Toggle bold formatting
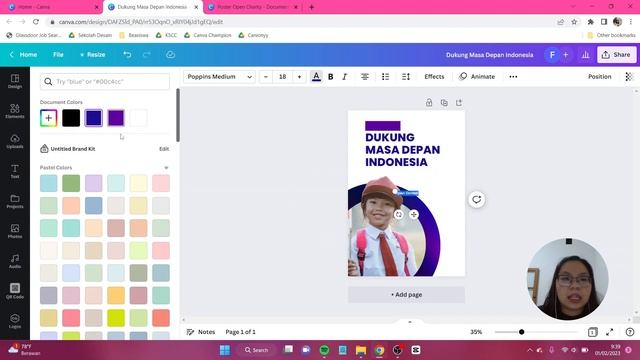 [331, 77]
